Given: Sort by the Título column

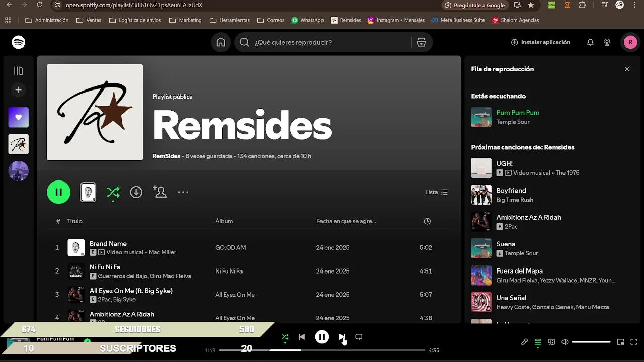Looking at the screenshot, I should pyautogui.click(x=75, y=221).
